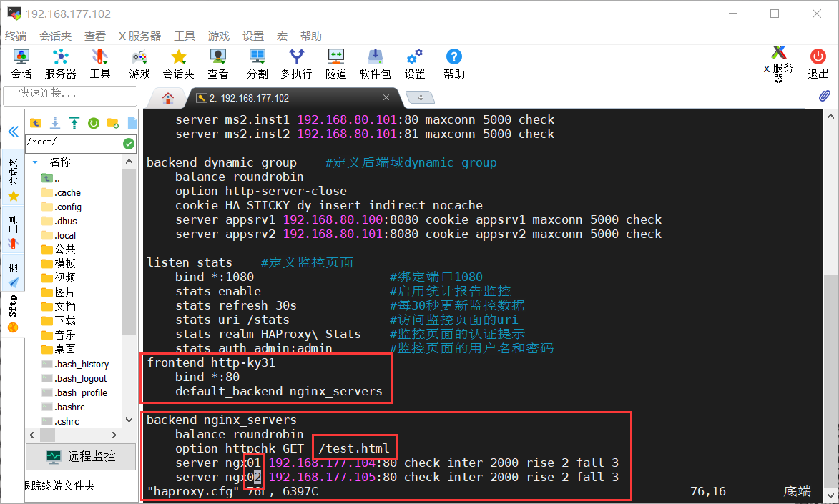Screen dimensions: 839x504
Task: Close the 192.168.177.102 session tab
Action: [386, 97]
